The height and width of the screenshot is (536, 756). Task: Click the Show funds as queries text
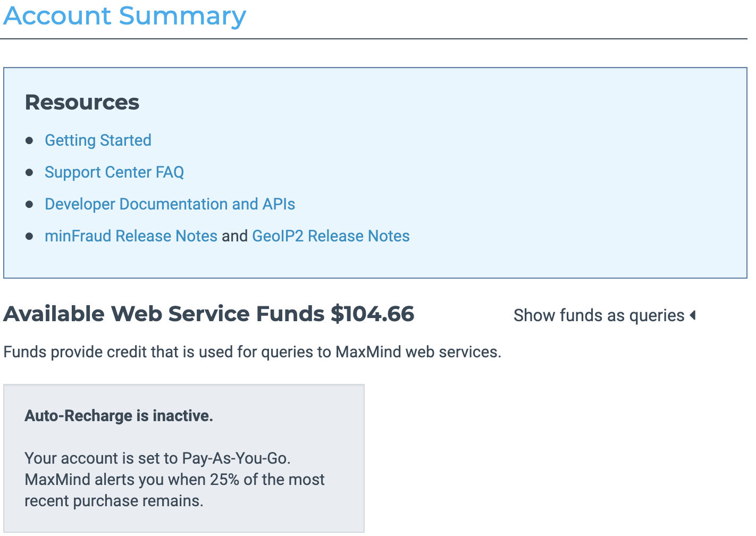coord(599,315)
